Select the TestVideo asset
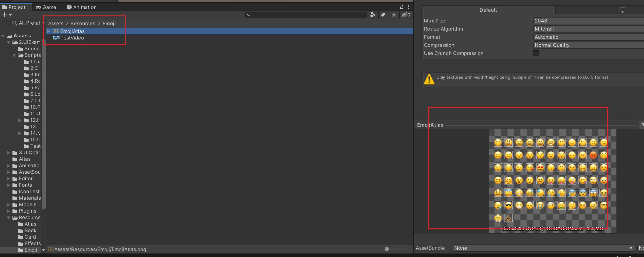The width and height of the screenshot is (644, 257). click(x=230, y=38)
